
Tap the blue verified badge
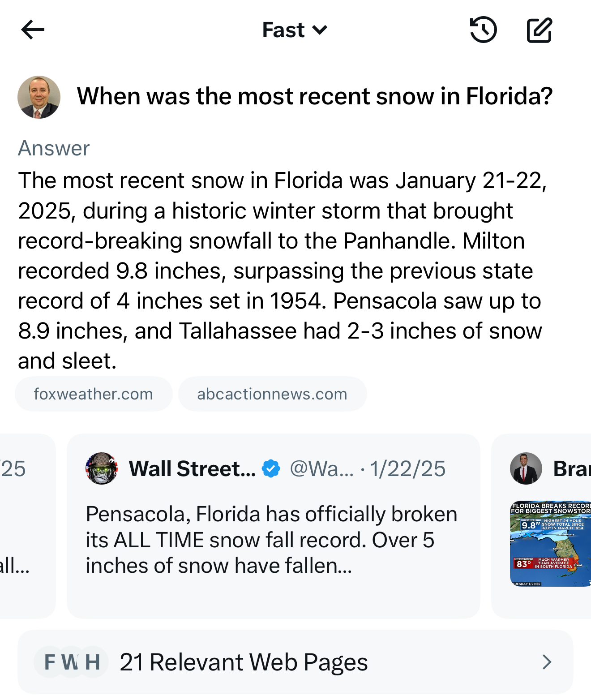[x=271, y=469]
